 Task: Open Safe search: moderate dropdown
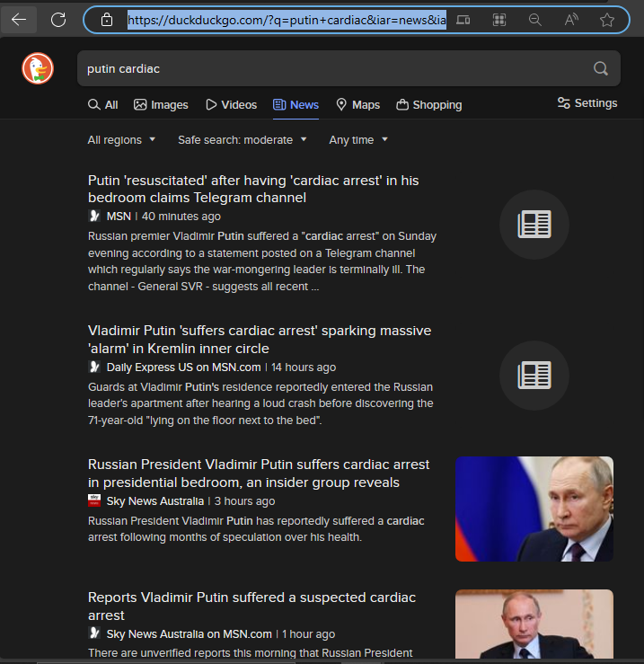pos(243,140)
